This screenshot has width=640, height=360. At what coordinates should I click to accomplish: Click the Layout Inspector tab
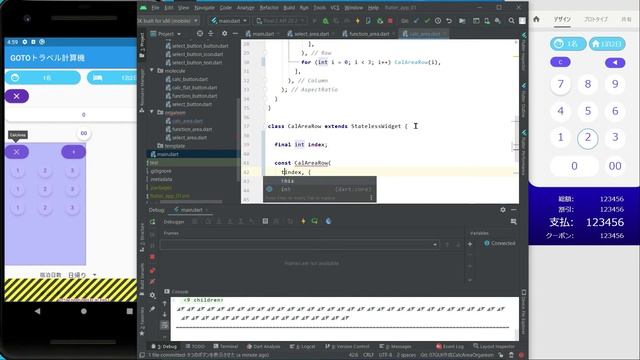point(494,346)
